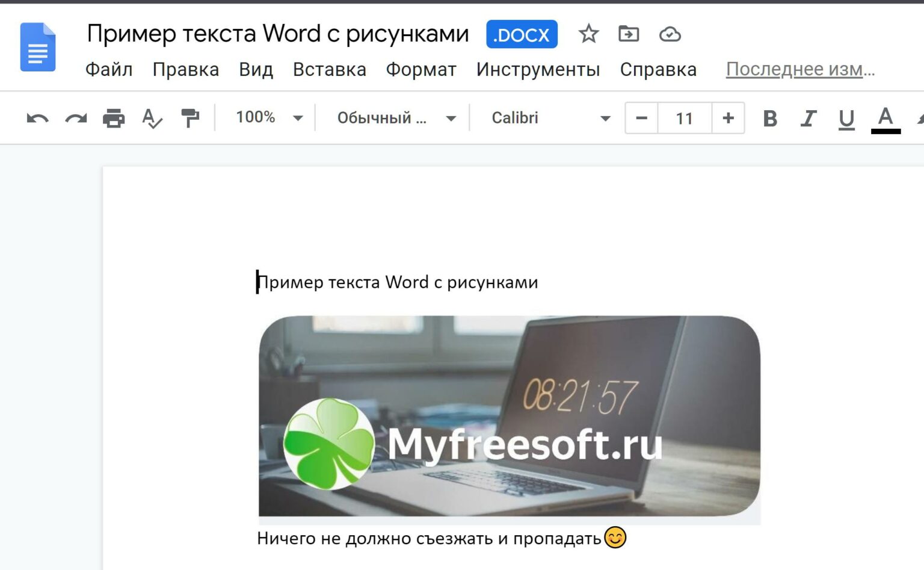
Task: Toggle bold formatting
Action: (x=769, y=119)
